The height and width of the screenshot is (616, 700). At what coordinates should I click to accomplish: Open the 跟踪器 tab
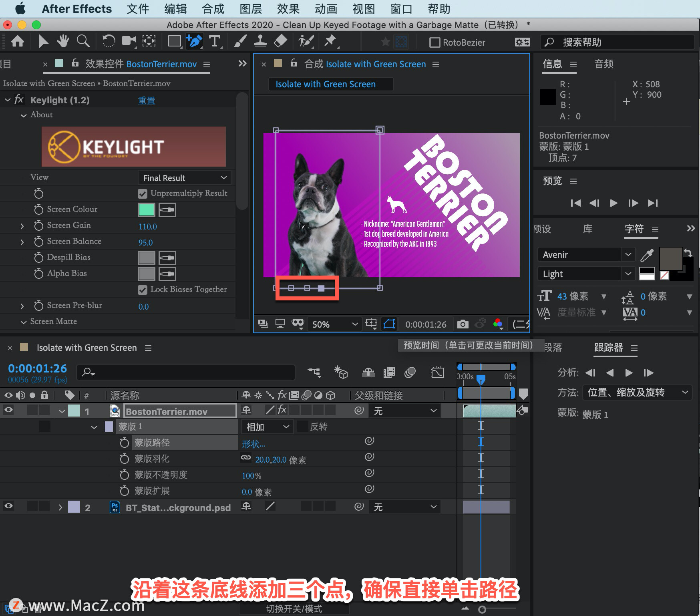[608, 348]
